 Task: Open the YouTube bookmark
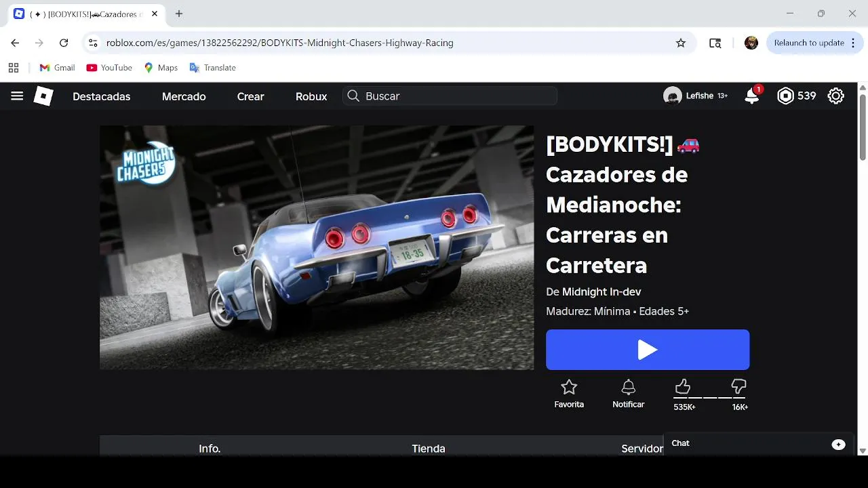[x=109, y=68]
